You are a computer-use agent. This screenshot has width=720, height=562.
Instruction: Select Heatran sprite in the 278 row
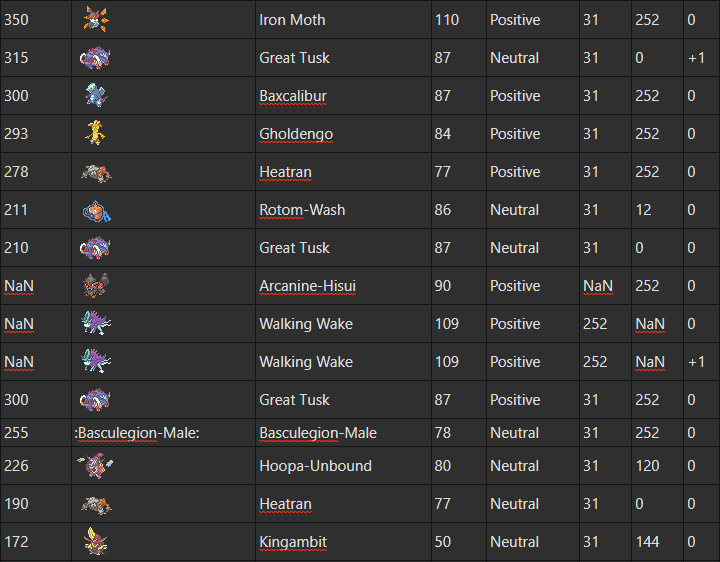coord(96,172)
